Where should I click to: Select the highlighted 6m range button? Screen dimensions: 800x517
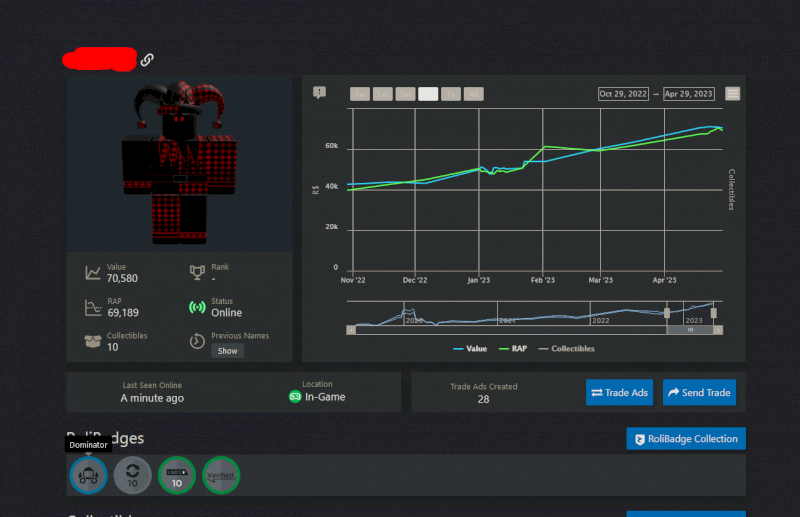click(428, 94)
